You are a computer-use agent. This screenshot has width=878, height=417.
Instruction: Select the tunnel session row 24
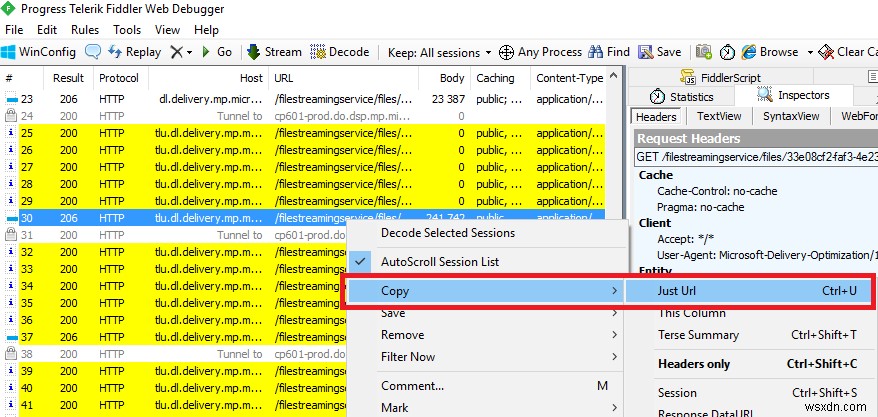click(x=303, y=116)
